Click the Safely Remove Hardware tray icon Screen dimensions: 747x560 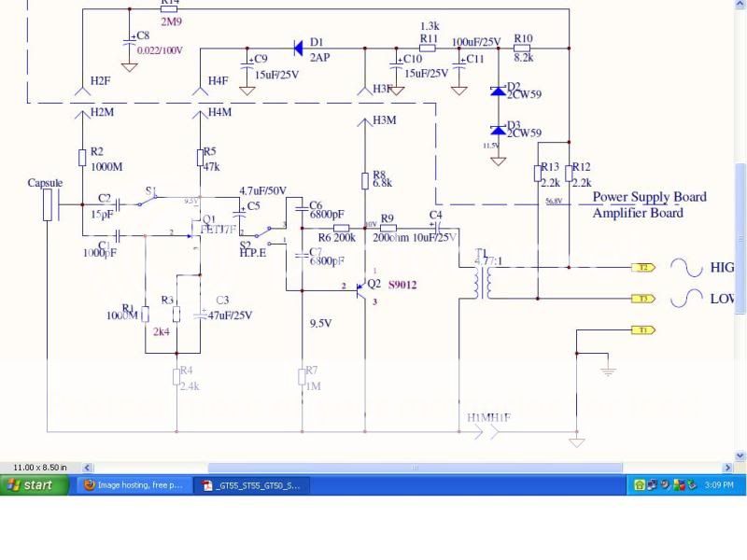[x=692, y=485]
